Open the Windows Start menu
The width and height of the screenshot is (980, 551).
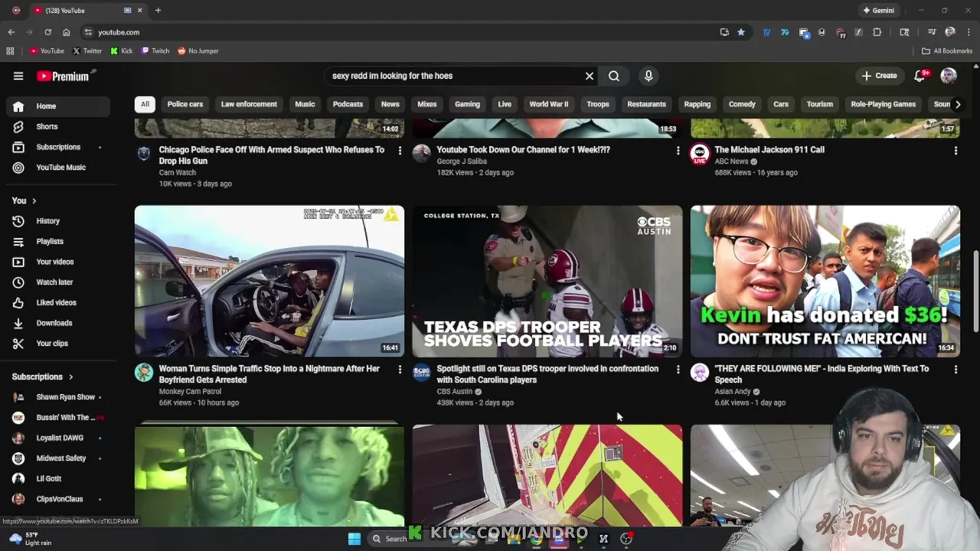click(x=354, y=539)
